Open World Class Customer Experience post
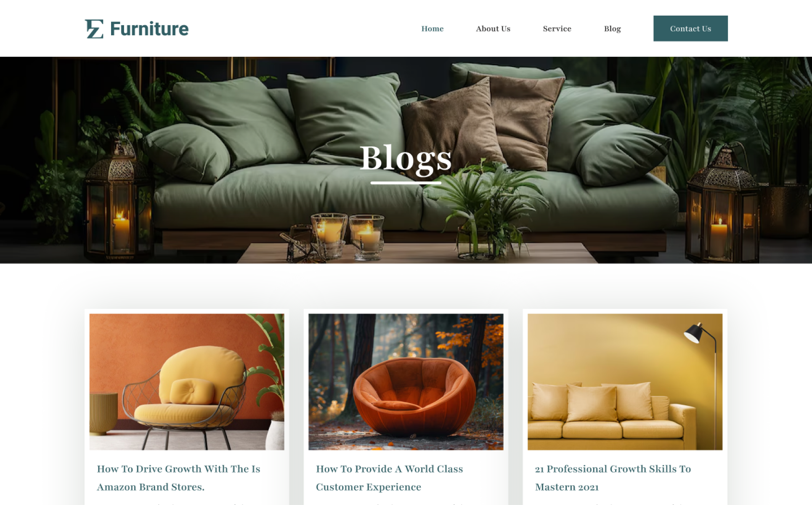The height and width of the screenshot is (505, 812). [x=390, y=478]
